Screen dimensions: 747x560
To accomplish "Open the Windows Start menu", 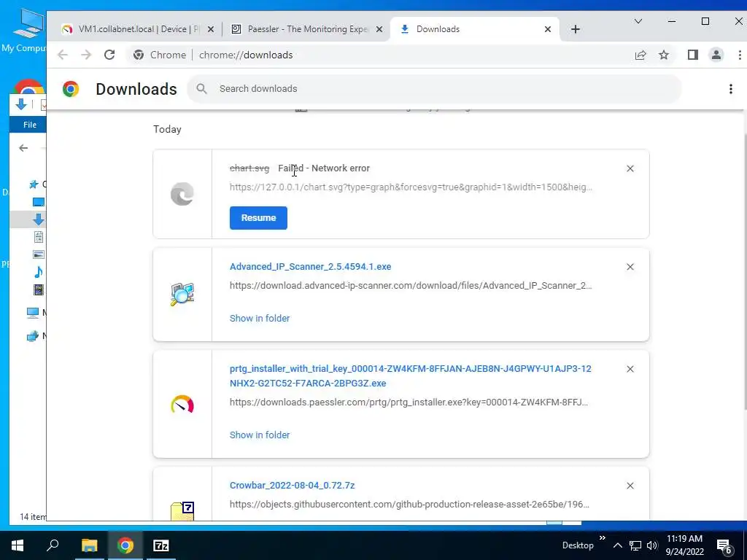I will tap(18, 545).
